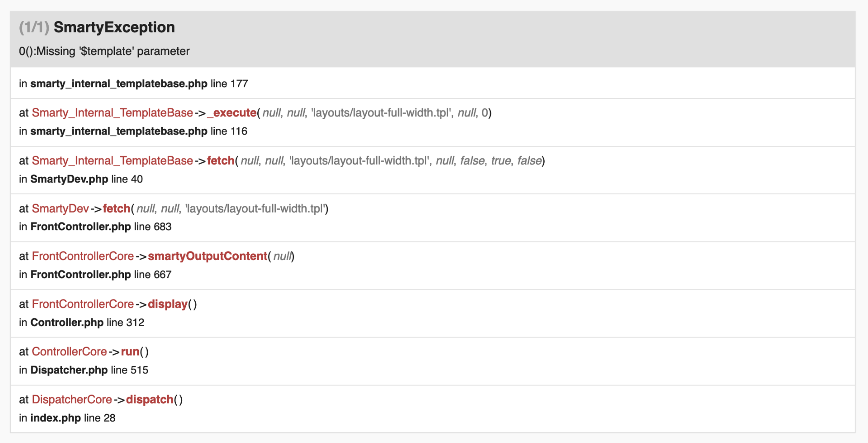Click 'Dispatcher.php line 515' text
The height and width of the screenshot is (443, 868).
coord(89,370)
